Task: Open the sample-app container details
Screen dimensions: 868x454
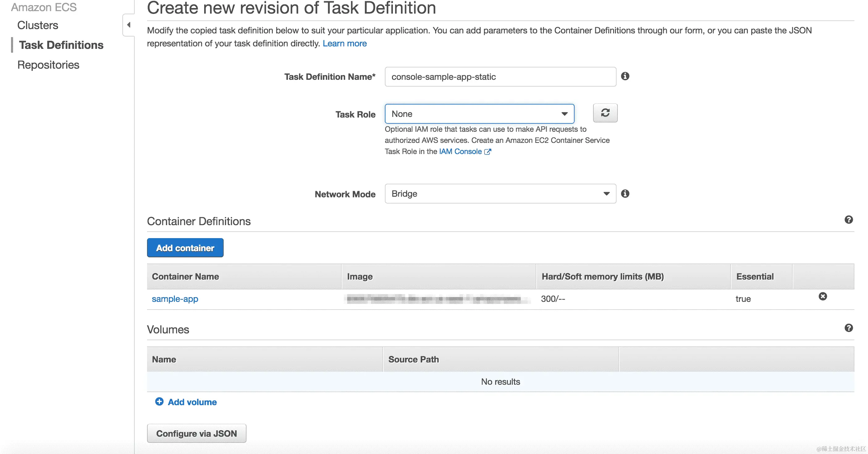Action: click(175, 299)
